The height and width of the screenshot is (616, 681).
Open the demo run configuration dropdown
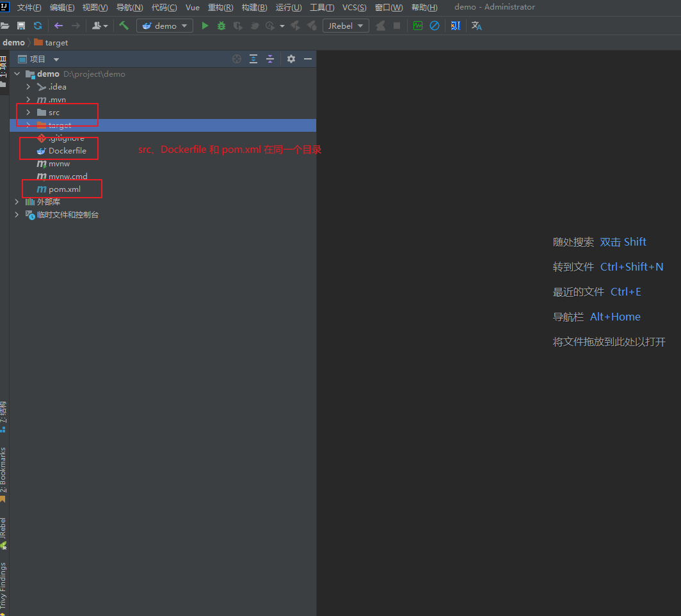[x=164, y=26]
